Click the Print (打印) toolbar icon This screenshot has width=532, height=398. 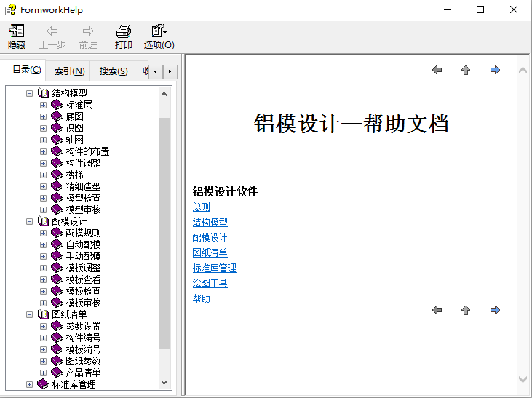pyautogui.click(x=124, y=31)
